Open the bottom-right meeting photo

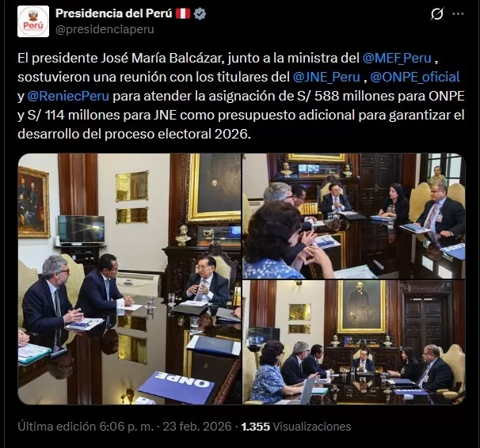354,343
